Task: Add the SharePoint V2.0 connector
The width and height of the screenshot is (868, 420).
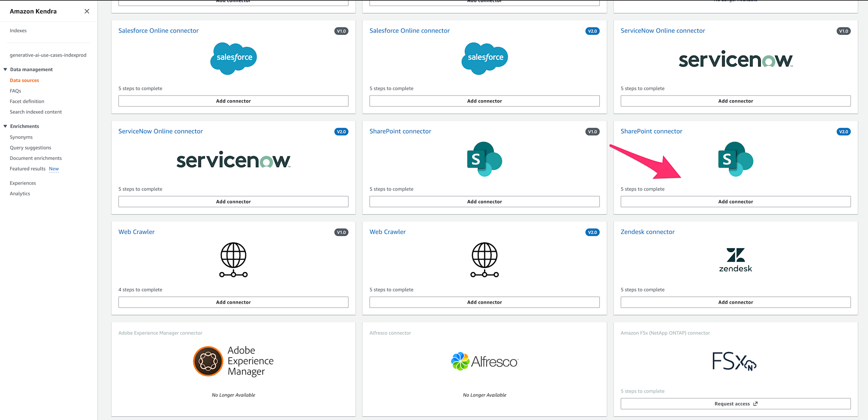Action: tap(736, 202)
